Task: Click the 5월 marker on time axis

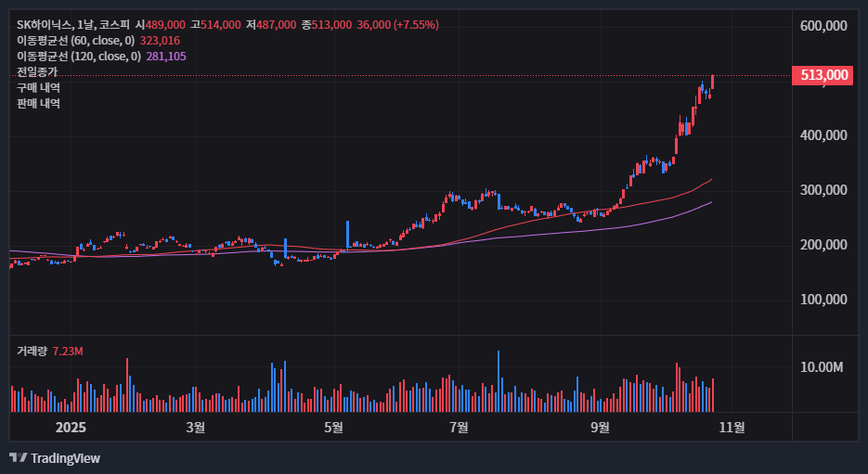Action: tap(333, 428)
